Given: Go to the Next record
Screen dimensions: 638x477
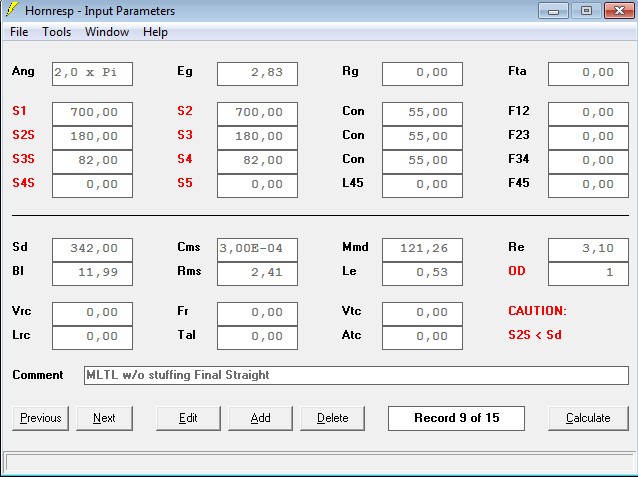Looking at the screenshot, I should pos(104,418).
